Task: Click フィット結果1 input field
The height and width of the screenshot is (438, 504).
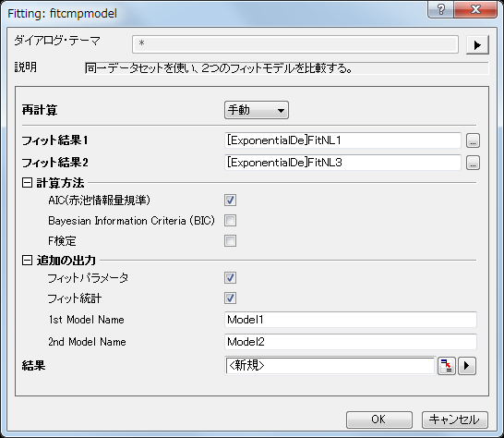Action: [x=342, y=140]
